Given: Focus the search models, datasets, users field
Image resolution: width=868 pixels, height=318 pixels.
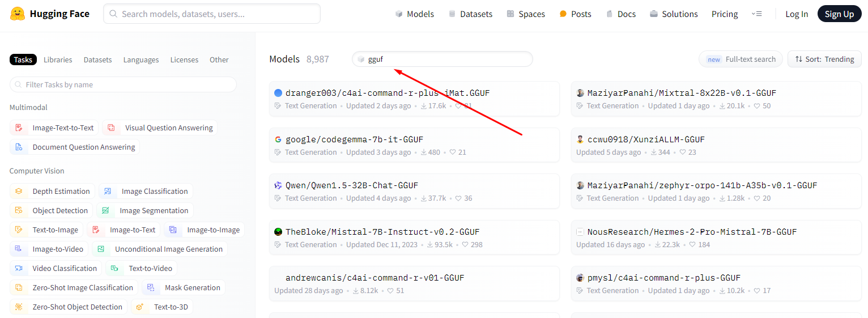Looking at the screenshot, I should pyautogui.click(x=212, y=14).
